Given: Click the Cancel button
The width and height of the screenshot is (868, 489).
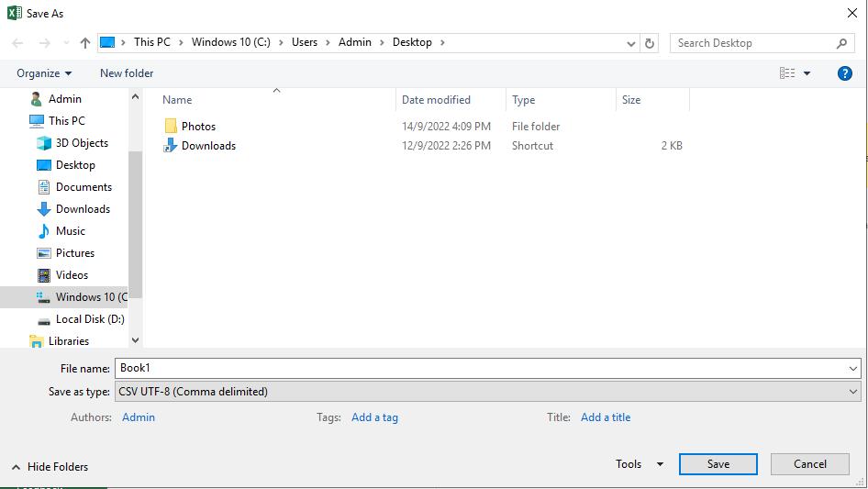Looking at the screenshot, I should tap(810, 464).
